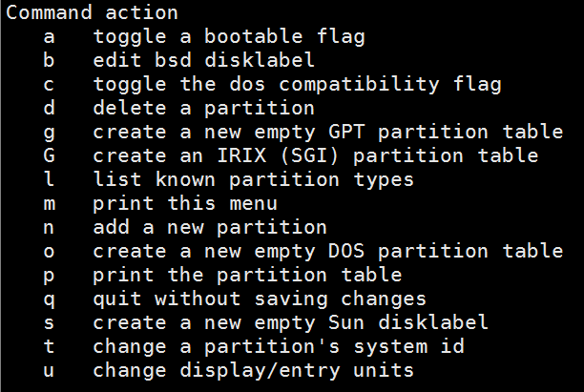Click the 'n' command letter
This screenshot has height=392, width=584.
(x=49, y=227)
